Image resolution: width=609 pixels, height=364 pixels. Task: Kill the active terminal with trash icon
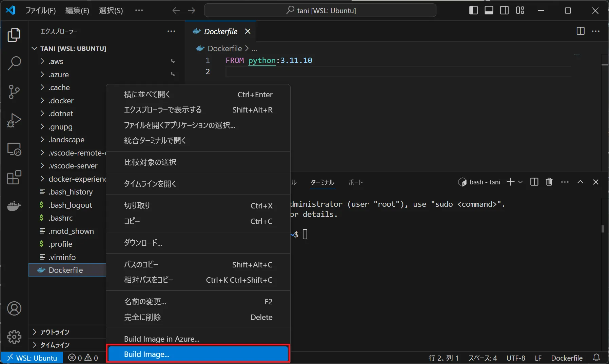point(549,182)
